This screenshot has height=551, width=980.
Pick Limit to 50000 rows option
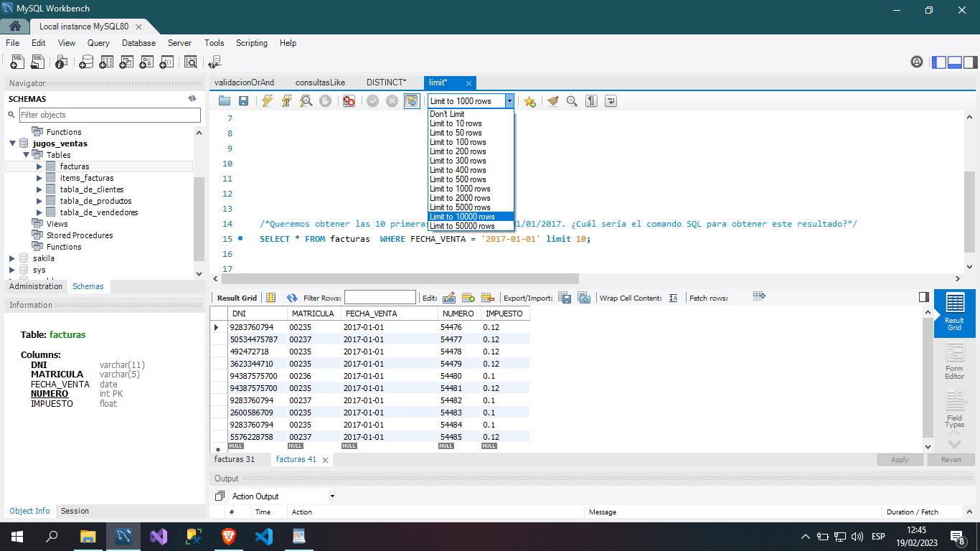(x=471, y=226)
